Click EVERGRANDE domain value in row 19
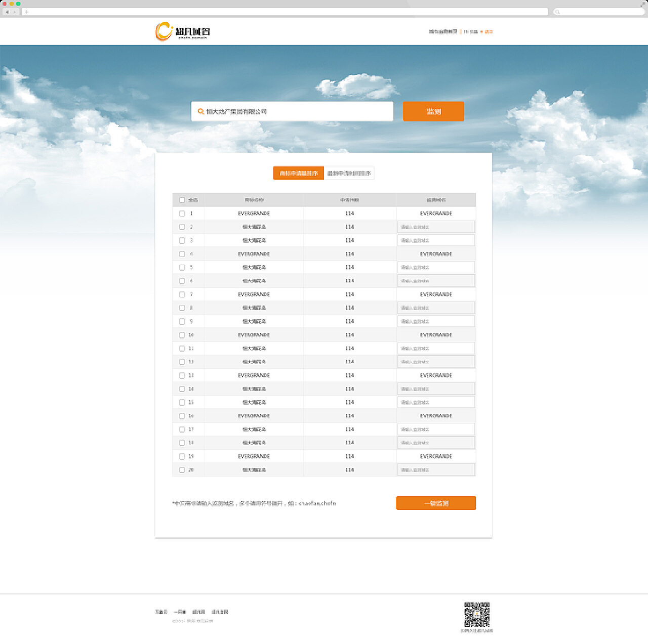This screenshot has width=648, height=644. (x=436, y=456)
